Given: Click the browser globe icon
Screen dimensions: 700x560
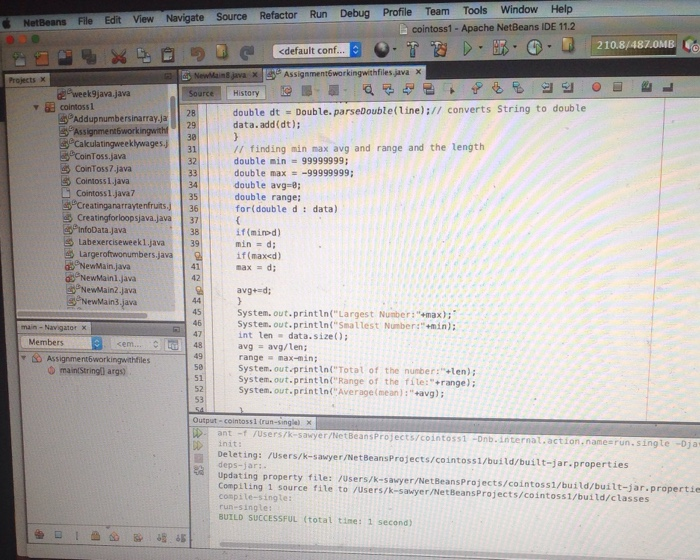Looking at the screenshot, I should coord(381,50).
